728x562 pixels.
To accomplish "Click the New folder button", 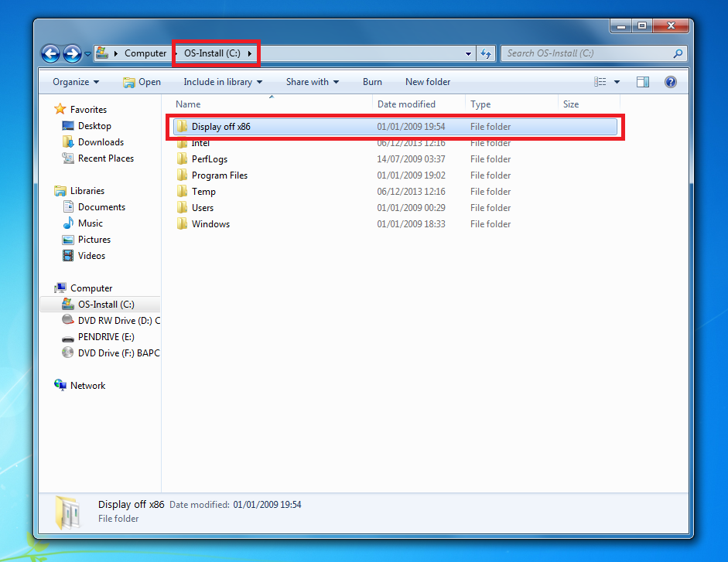I will point(427,82).
